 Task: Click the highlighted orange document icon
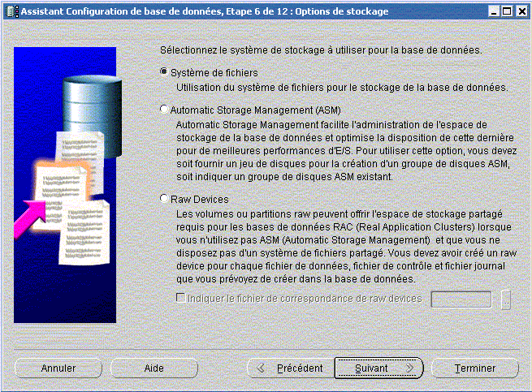[57, 180]
